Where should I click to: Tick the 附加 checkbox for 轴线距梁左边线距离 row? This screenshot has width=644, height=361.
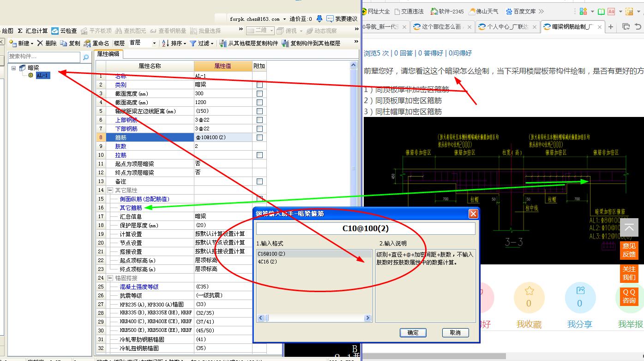259,111
